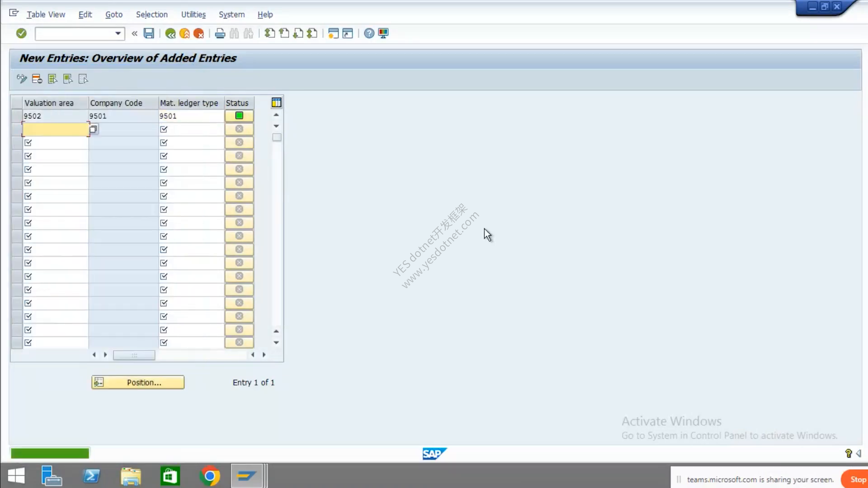Expand the status bar arrow at bottom right
The image size is (868, 488).
(859, 453)
